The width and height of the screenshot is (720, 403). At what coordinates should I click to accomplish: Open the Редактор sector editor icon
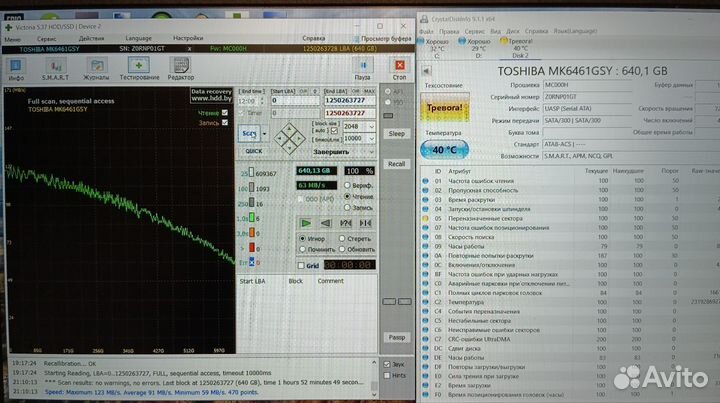pyautogui.click(x=180, y=65)
